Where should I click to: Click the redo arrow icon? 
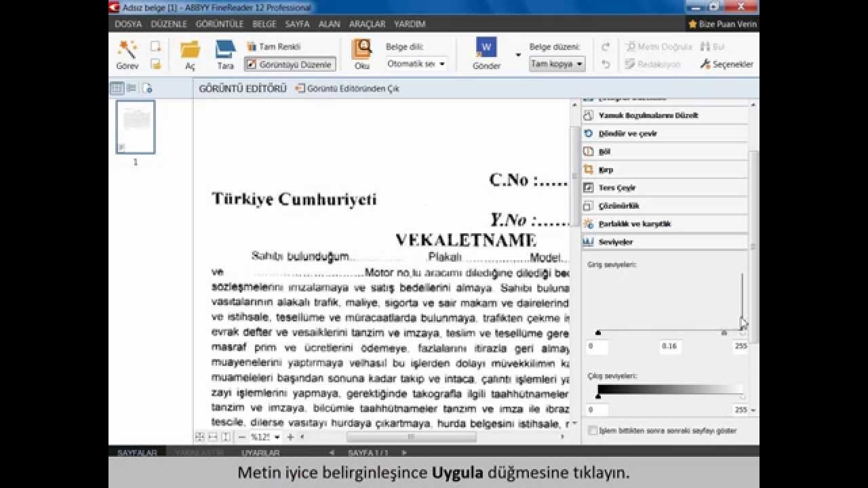606,47
